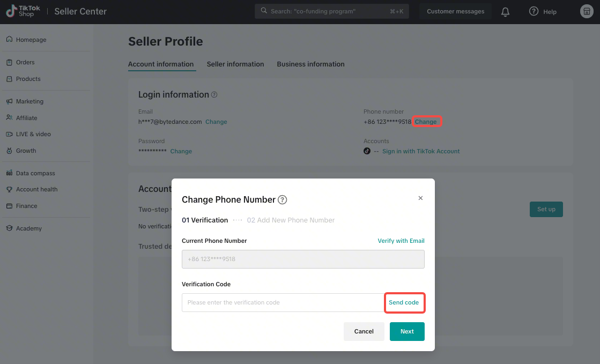Click the TikTok Shop logo

[23, 11]
